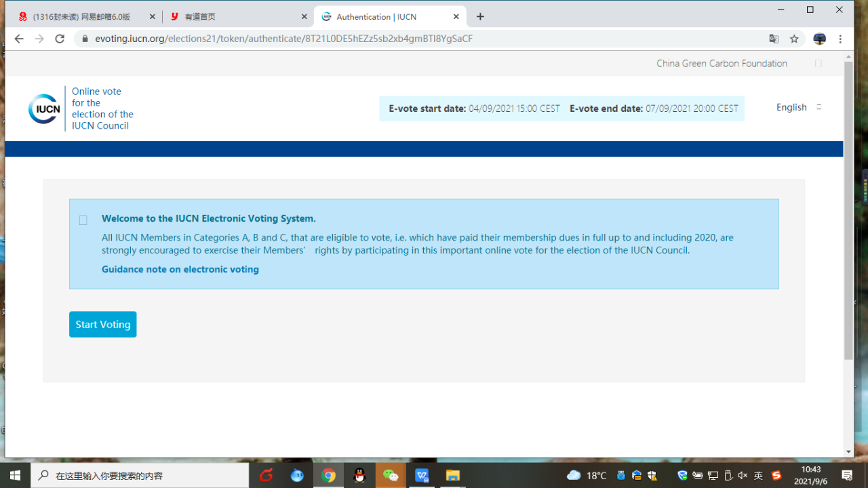Screen dimensions: 868x488
Task: Click the speaker volume tray icon
Action: point(743,475)
